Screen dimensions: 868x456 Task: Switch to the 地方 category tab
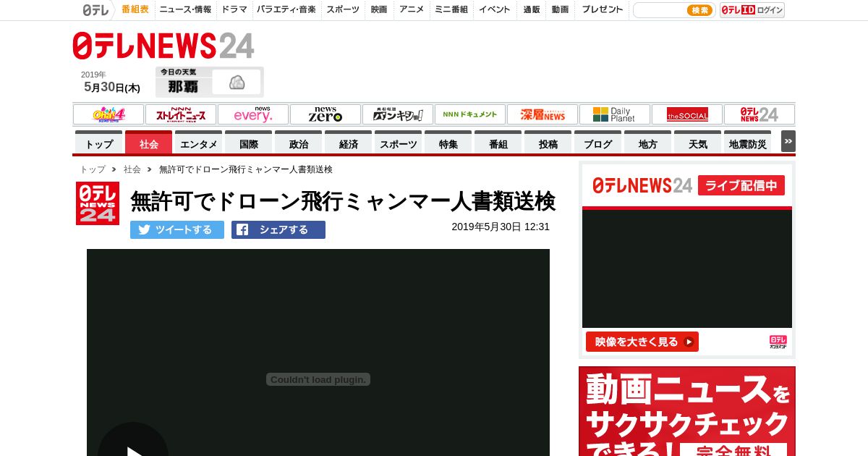pos(648,143)
